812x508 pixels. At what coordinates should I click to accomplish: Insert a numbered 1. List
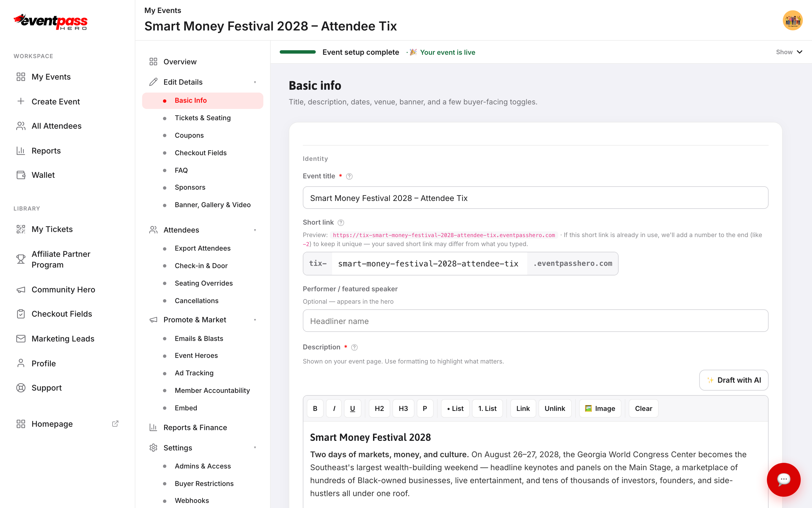coord(487,409)
